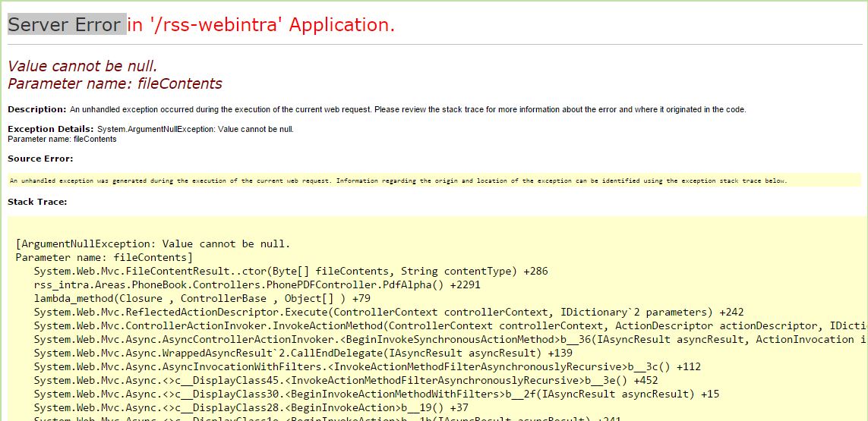The height and width of the screenshot is (421, 868).
Task: Click the bold 'Description:' label
Action: 37,109
